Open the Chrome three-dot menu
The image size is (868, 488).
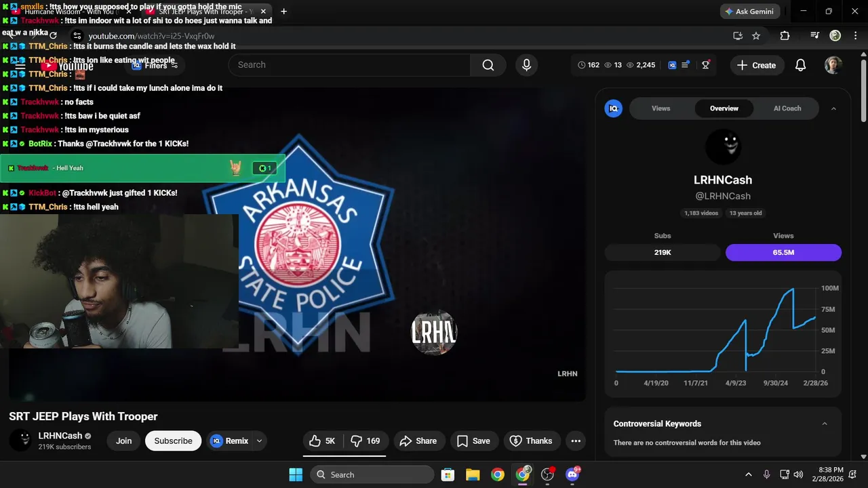[x=854, y=36]
